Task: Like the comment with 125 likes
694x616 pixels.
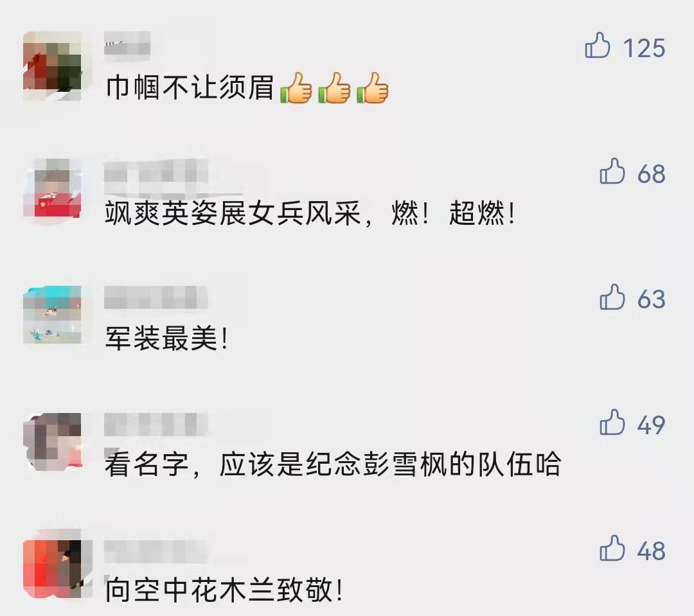Action: coord(598,46)
